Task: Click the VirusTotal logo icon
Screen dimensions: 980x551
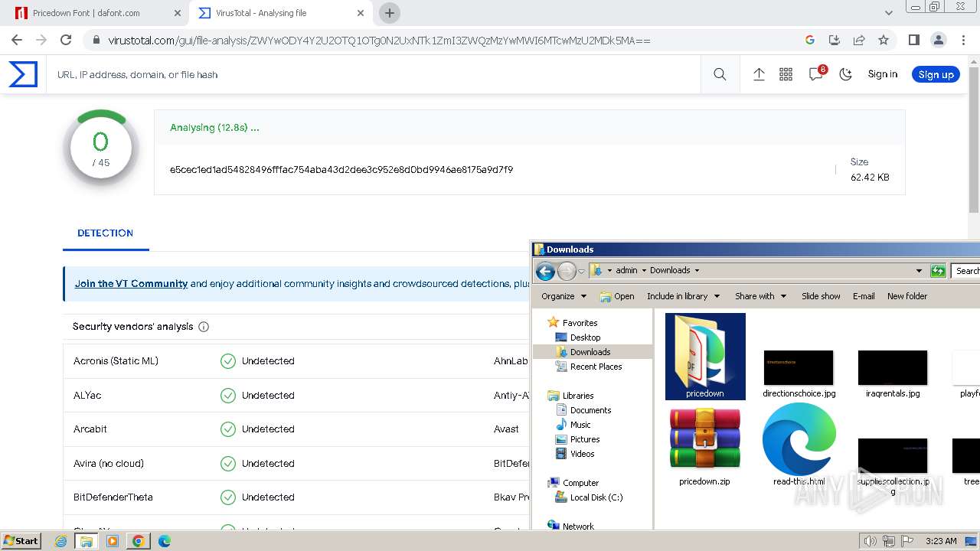Action: pyautogui.click(x=23, y=74)
